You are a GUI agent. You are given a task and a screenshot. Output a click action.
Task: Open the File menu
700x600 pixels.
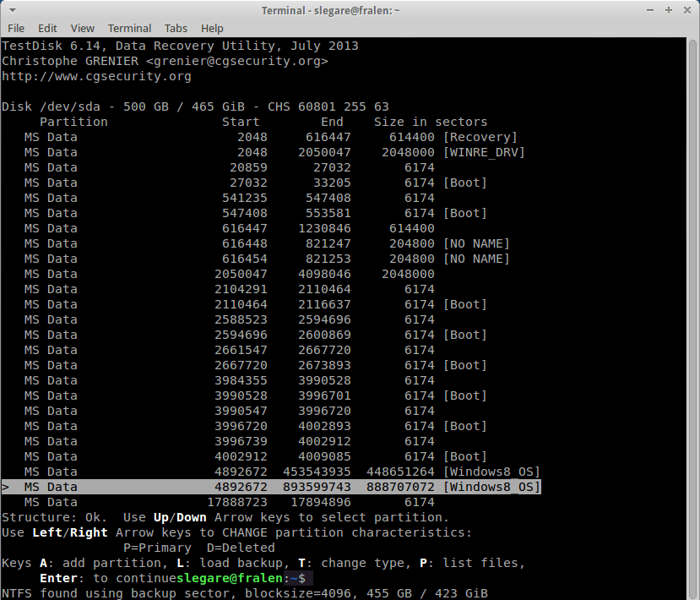click(x=16, y=28)
